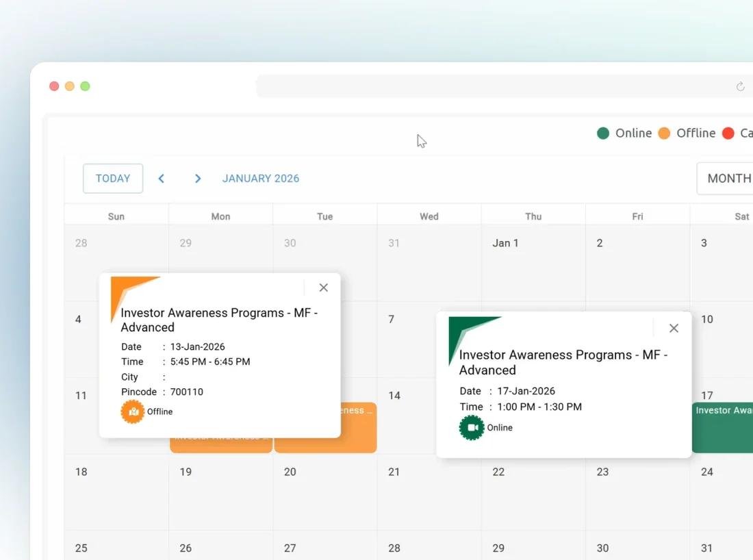Screen dimensions: 753x560
Task: Open green event on Saturday 17
Action: [x=722, y=427]
